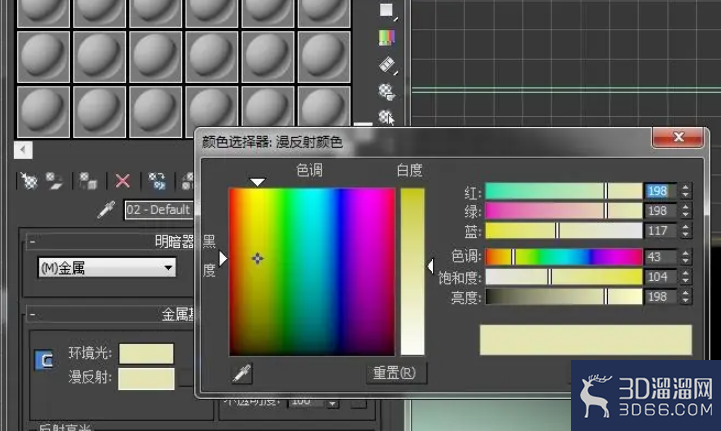Click the color selector eyedropper sampler
This screenshot has height=431, width=721.
click(x=242, y=374)
